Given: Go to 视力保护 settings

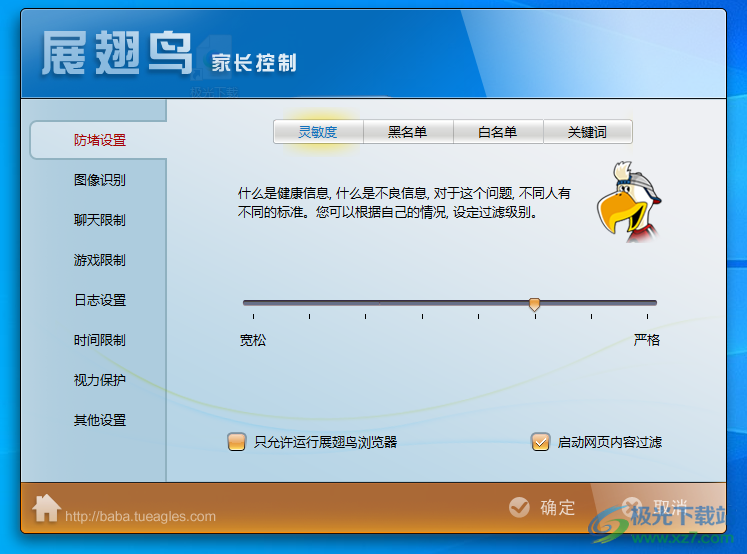Looking at the screenshot, I should click(100, 380).
